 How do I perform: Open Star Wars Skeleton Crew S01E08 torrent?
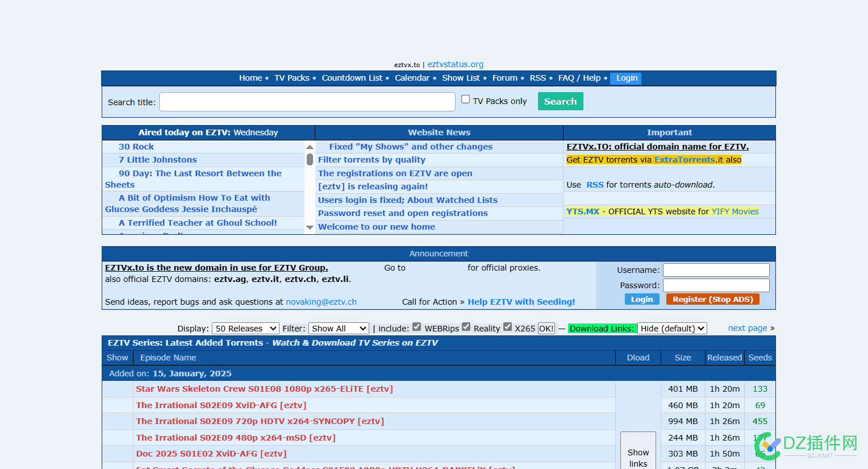pos(264,389)
